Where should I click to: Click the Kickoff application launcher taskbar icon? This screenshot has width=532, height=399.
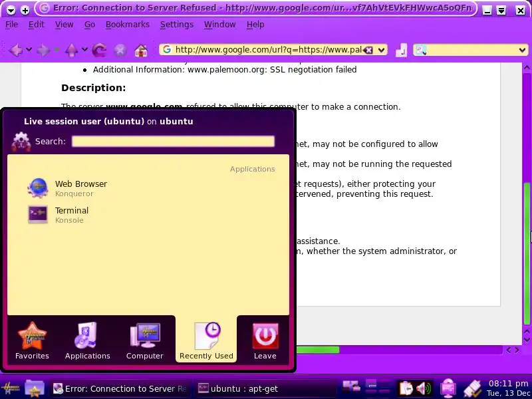11,388
